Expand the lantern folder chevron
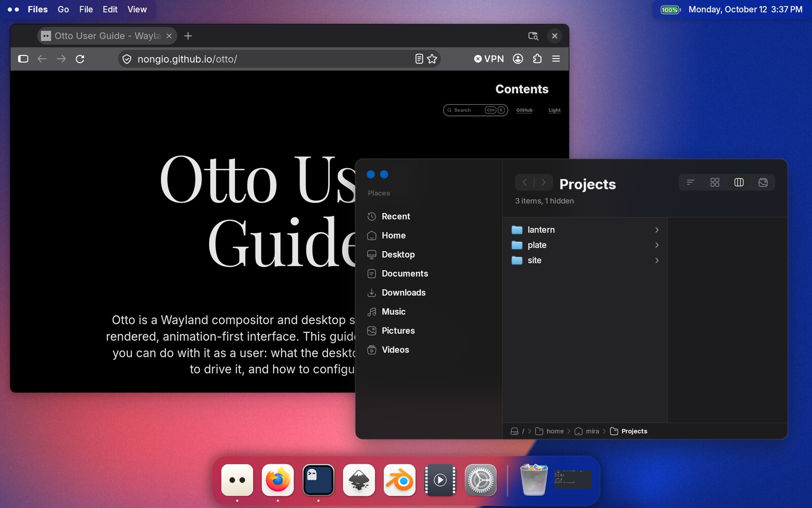 (x=657, y=230)
